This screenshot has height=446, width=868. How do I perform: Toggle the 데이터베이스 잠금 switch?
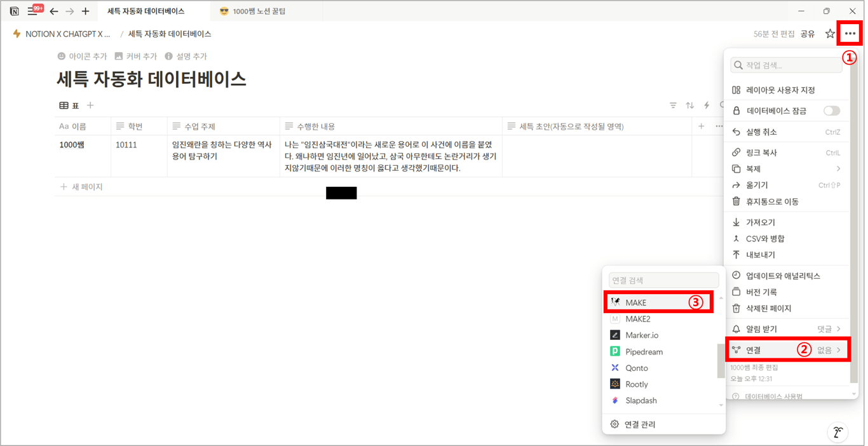(x=832, y=111)
